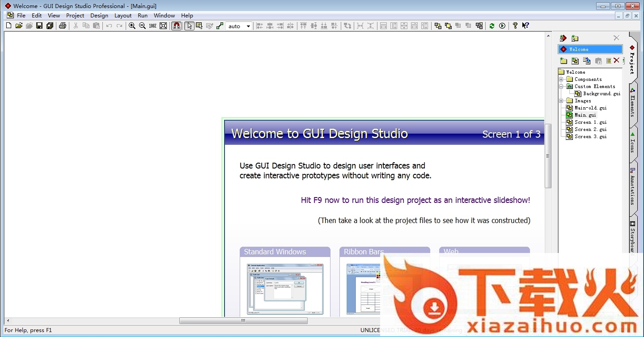Image resolution: width=644 pixels, height=337 pixels.
Task: Collapse the Custom Elements folder node
Action: 561,86
